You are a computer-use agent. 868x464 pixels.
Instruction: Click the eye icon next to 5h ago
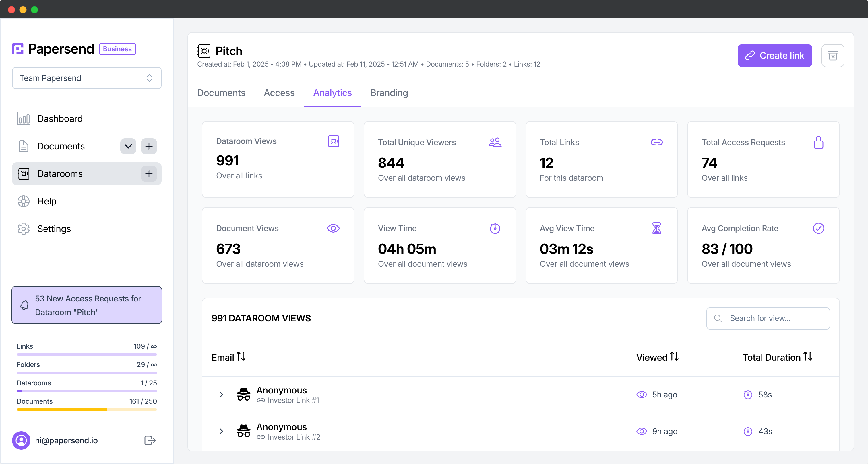point(642,395)
